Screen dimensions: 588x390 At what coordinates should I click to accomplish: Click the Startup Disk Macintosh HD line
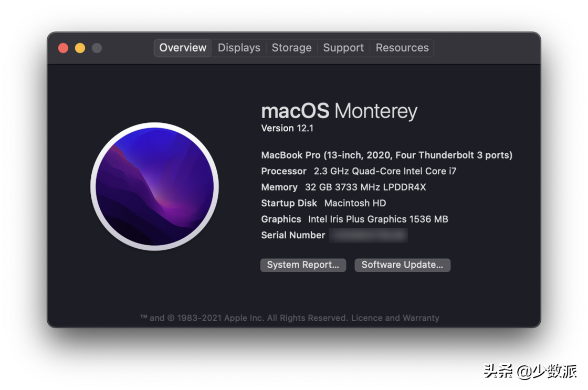point(323,203)
